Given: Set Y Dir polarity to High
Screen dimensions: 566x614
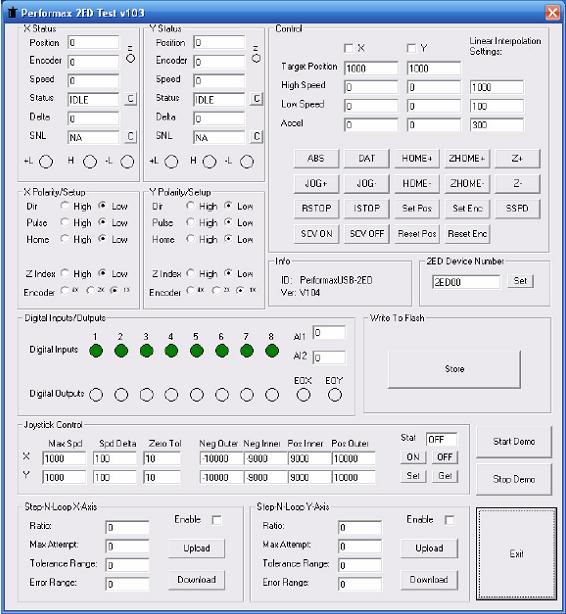Looking at the screenshot, I should [191, 206].
